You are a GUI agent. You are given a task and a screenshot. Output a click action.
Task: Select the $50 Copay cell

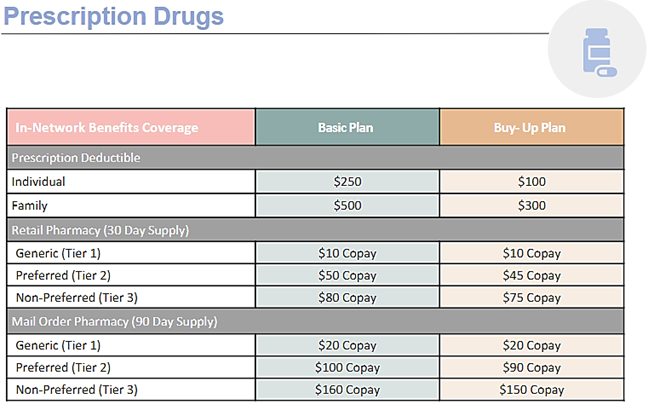tap(347, 275)
